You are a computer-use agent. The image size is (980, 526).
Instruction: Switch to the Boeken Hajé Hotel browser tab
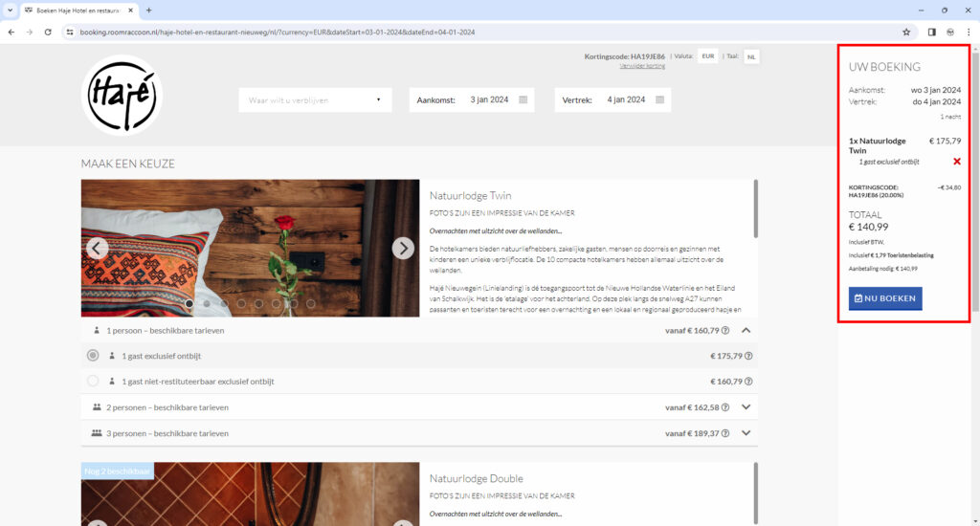click(81, 10)
